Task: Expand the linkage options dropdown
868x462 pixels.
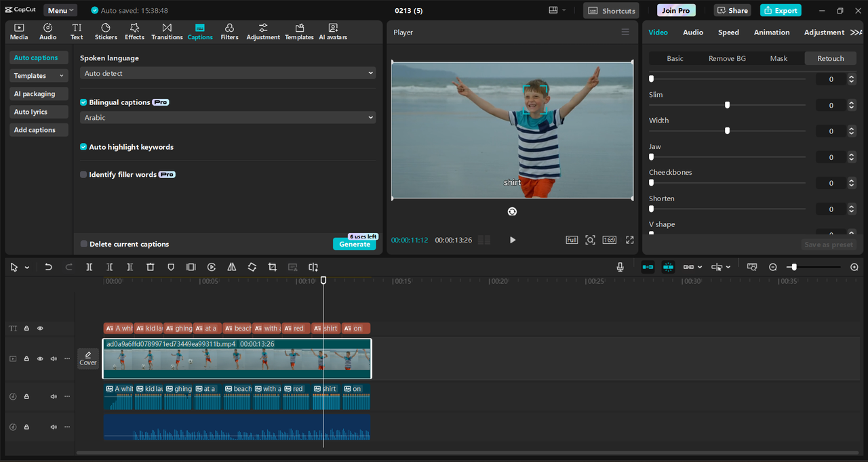Action: pos(699,268)
